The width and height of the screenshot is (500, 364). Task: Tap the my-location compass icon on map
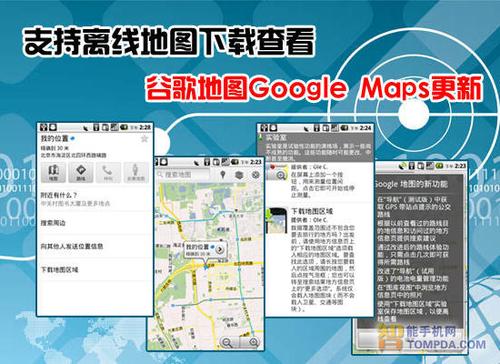pyautogui.click(x=256, y=175)
